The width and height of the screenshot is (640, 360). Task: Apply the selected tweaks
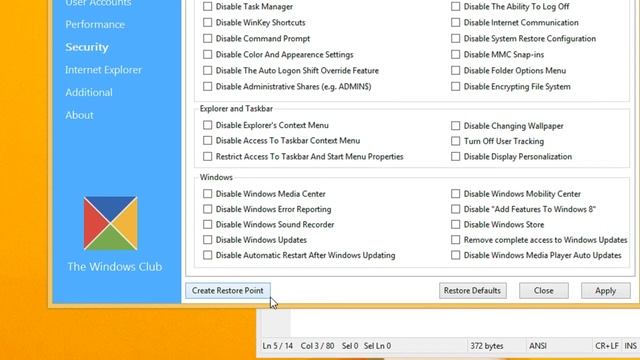[x=606, y=291]
